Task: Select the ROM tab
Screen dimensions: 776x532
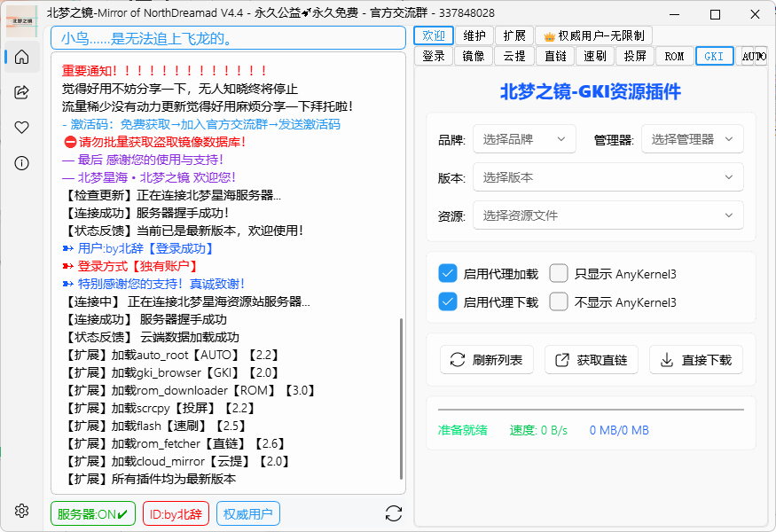Action: coord(673,56)
